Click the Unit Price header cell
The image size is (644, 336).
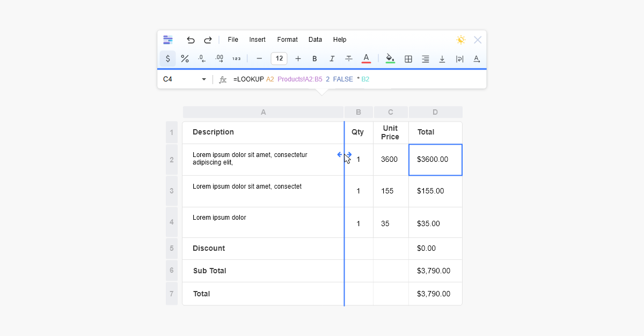(x=391, y=132)
